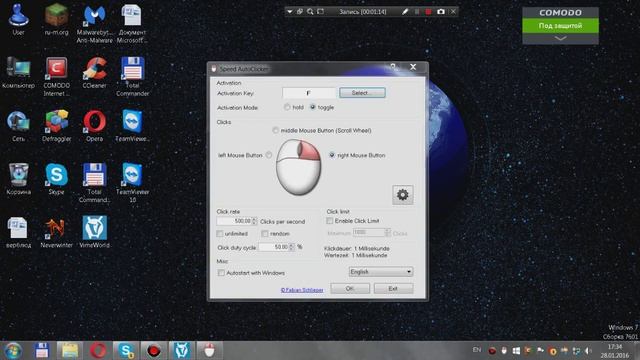Open the Defraggler desktop shortcut
Screen dimensions: 640x360
(56, 125)
